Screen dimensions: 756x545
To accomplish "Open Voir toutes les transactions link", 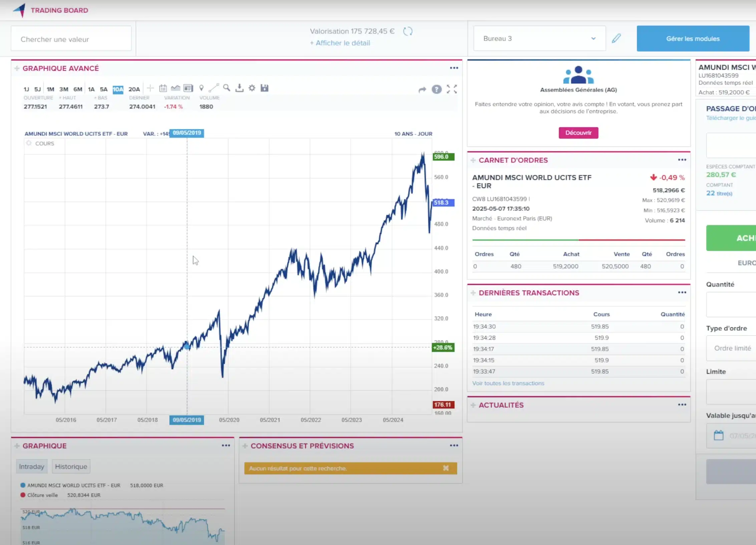I will click(508, 383).
